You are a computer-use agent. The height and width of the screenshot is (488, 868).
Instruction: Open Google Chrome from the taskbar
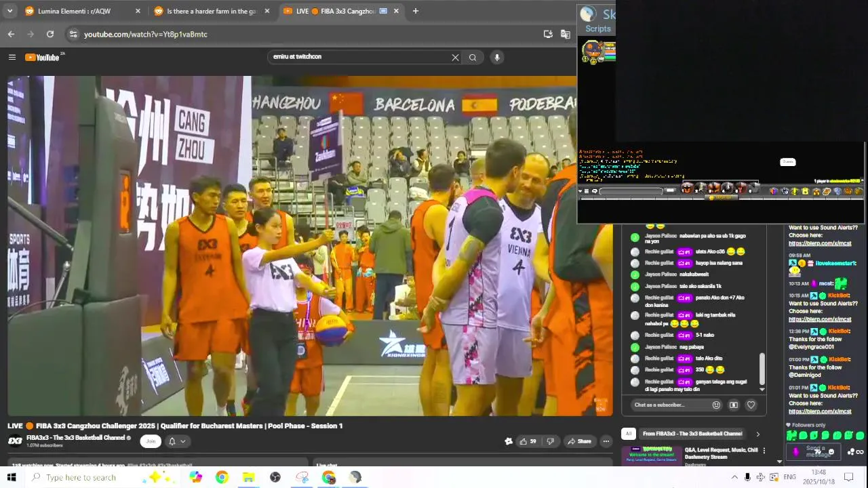(x=222, y=477)
